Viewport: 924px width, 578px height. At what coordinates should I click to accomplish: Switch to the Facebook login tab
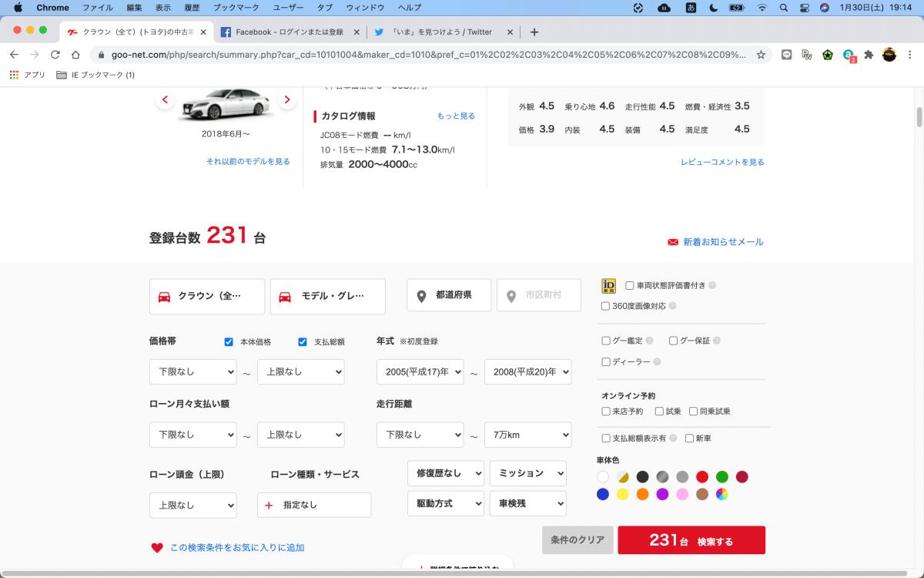(289, 32)
